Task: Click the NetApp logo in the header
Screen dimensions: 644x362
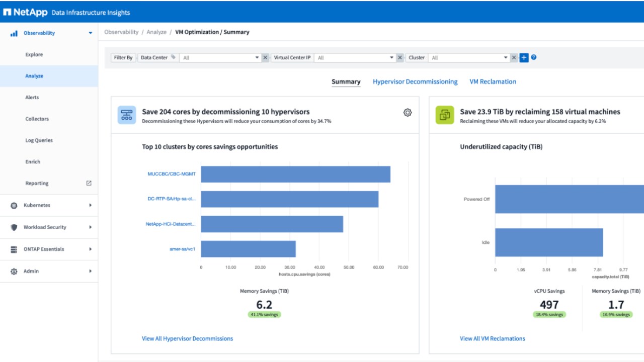Action: (25, 12)
